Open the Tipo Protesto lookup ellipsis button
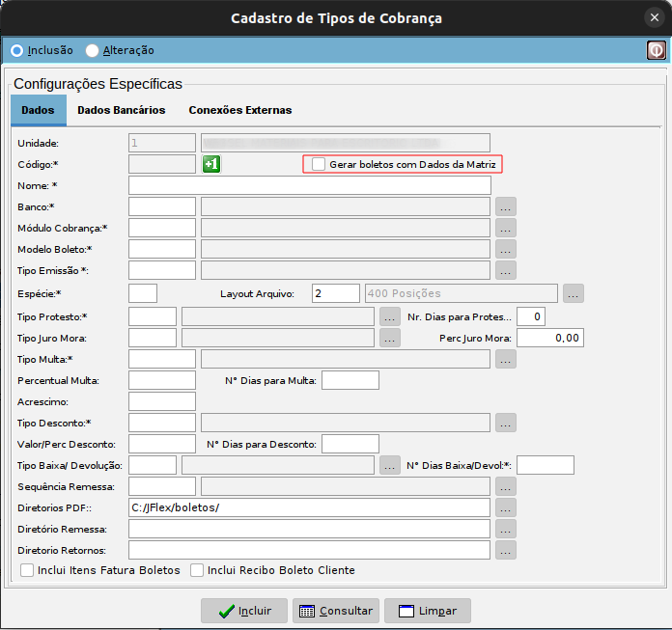 (x=390, y=316)
